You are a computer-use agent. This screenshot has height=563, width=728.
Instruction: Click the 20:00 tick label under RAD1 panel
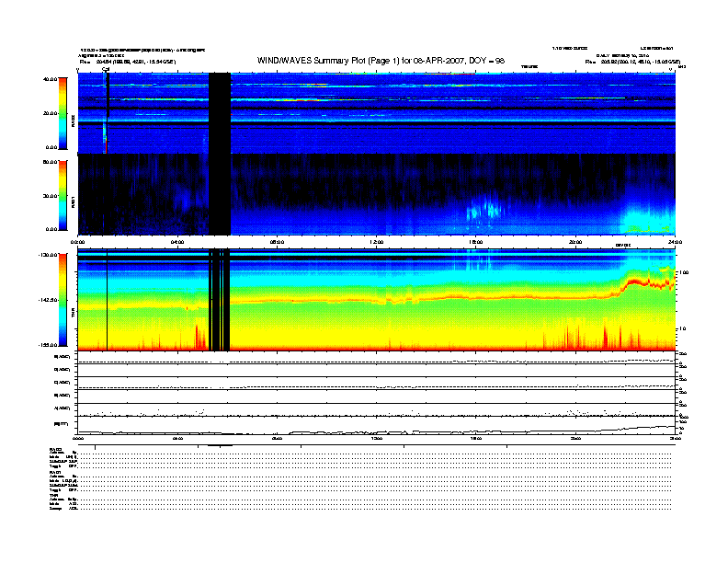tap(575, 242)
